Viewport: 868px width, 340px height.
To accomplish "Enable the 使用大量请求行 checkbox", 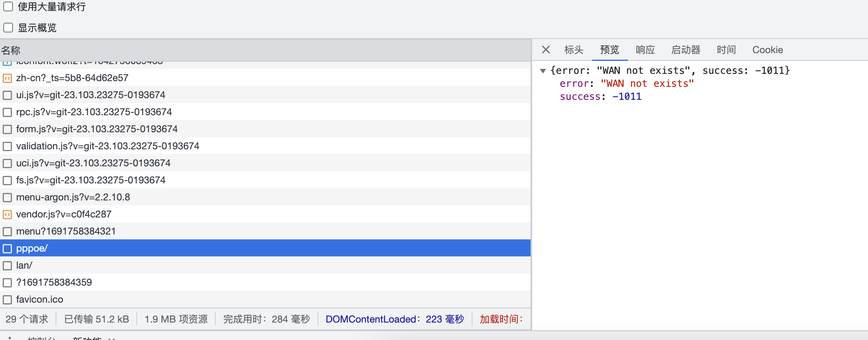I will [8, 6].
